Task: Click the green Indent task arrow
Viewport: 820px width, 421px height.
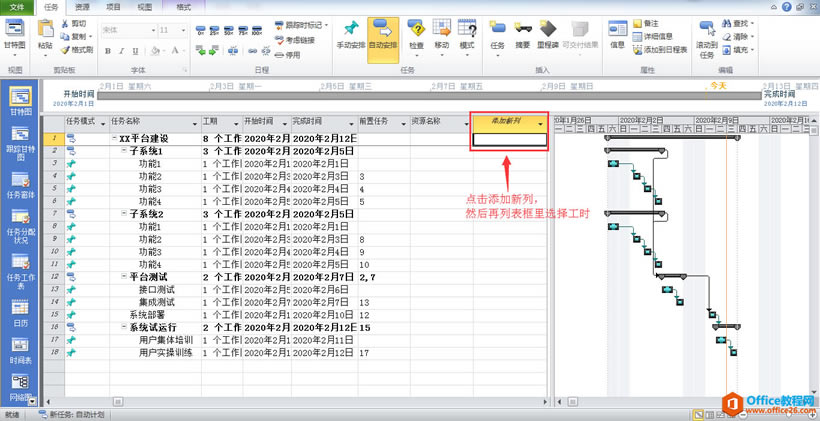Action: 213,51
